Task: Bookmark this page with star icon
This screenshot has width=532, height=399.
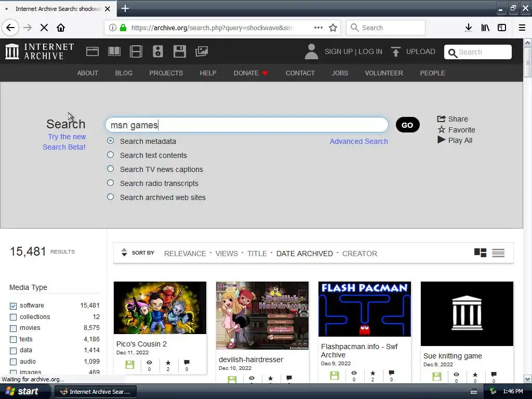Action: pyautogui.click(x=333, y=28)
